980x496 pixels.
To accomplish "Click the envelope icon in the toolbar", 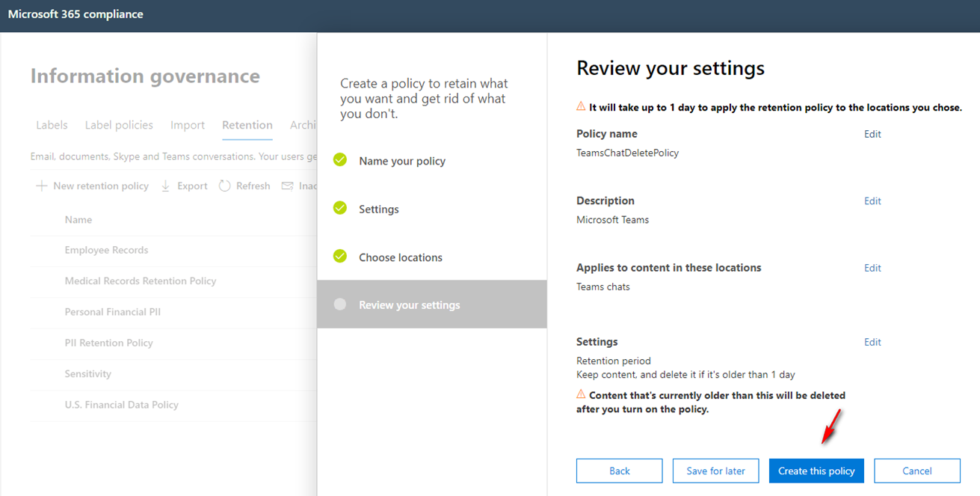I will click(x=287, y=186).
